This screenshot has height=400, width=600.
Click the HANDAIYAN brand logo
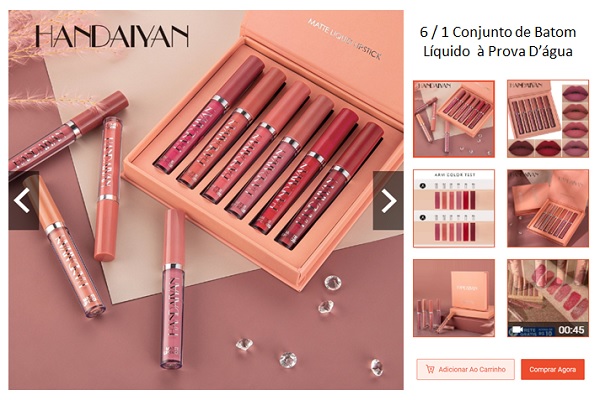pyautogui.click(x=112, y=36)
